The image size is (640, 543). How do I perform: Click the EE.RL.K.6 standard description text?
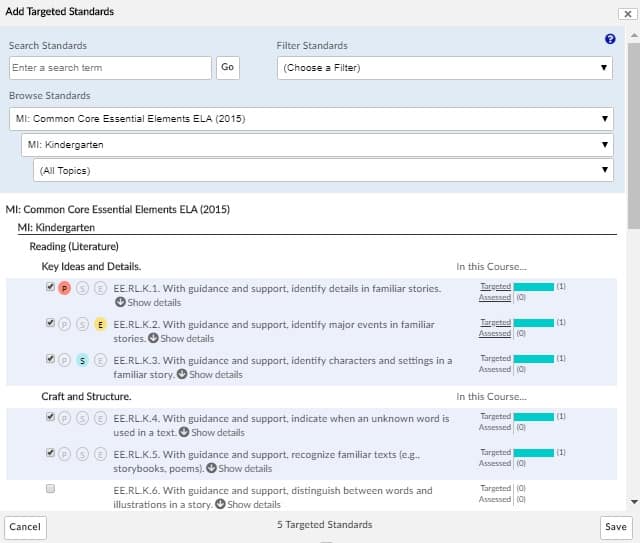(x=273, y=497)
